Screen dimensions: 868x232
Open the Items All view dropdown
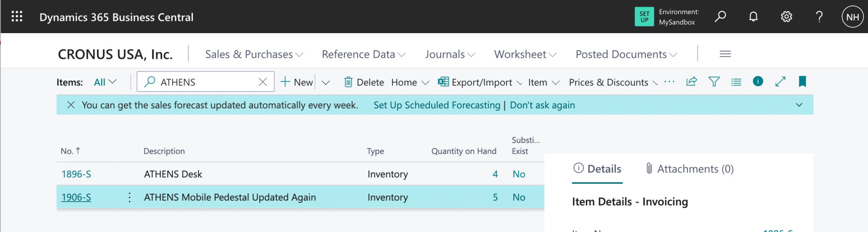pos(105,82)
